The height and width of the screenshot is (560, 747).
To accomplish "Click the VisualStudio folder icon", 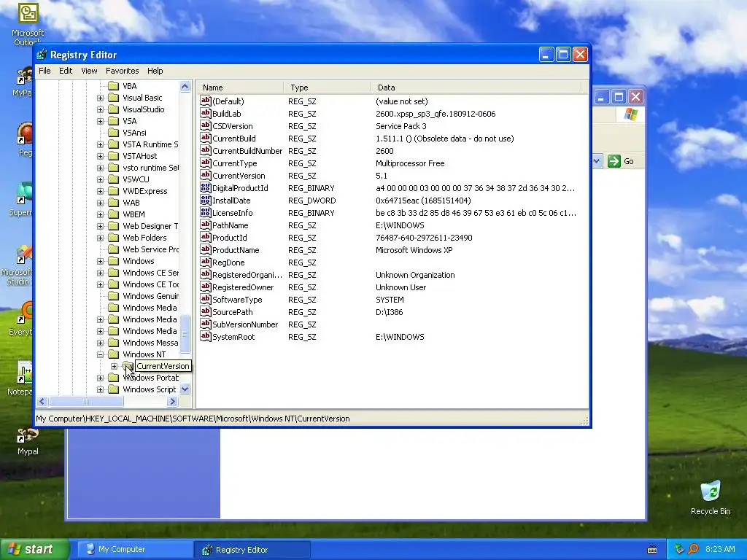I will pyautogui.click(x=113, y=109).
